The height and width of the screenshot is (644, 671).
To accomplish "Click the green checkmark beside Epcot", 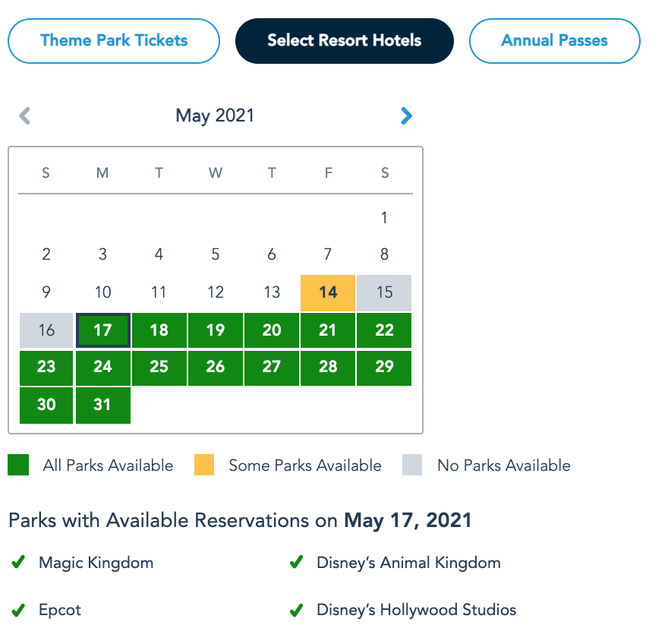I will click(x=17, y=610).
